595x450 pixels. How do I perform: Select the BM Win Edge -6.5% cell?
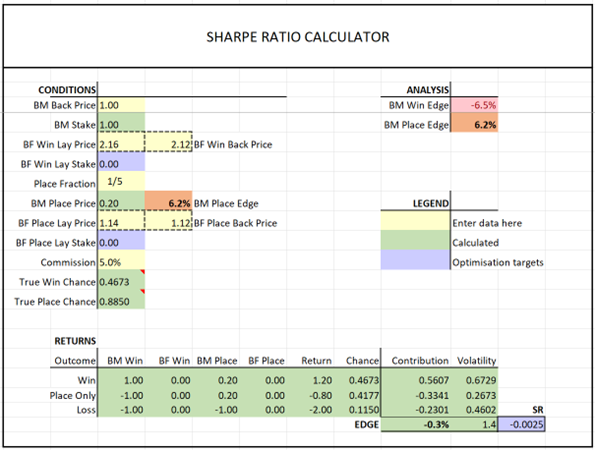474,105
